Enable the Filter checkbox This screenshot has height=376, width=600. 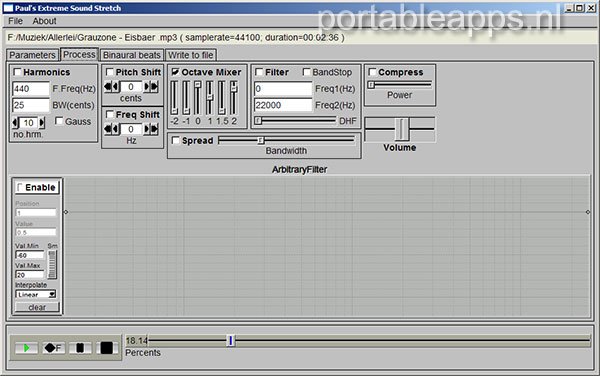pos(259,72)
